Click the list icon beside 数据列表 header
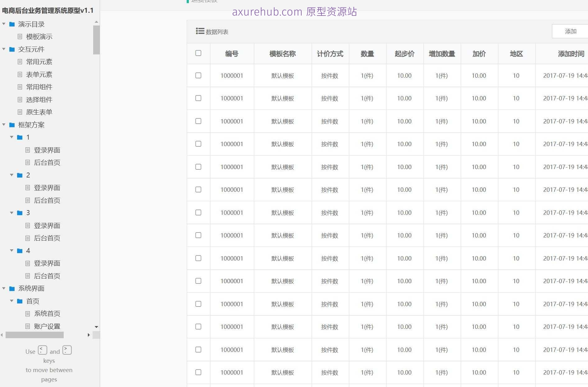 (199, 31)
